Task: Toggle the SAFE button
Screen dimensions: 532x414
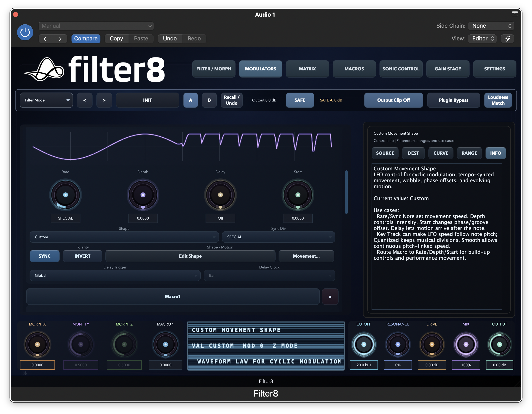Action: (300, 100)
